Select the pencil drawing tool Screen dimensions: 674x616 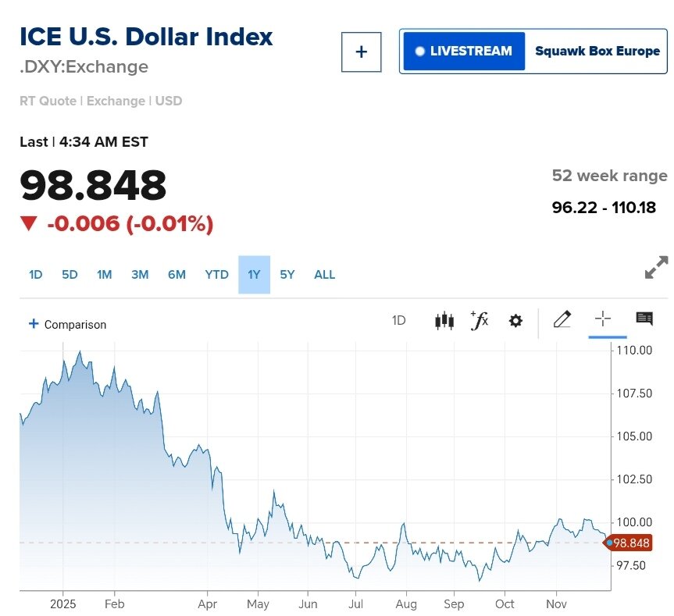point(562,319)
